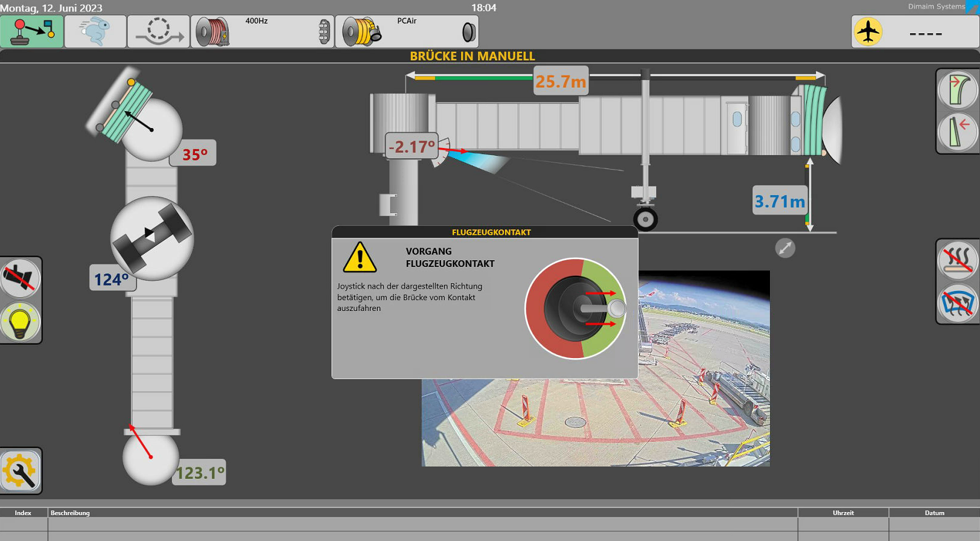Screen dimensions: 980x541
Task: Click the Uhrzeit column header
Action: [x=843, y=513]
